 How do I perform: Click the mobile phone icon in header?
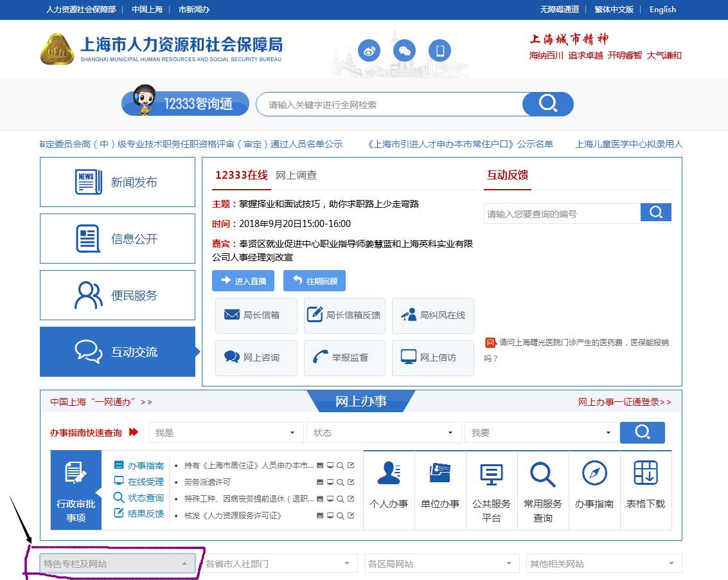(x=439, y=50)
